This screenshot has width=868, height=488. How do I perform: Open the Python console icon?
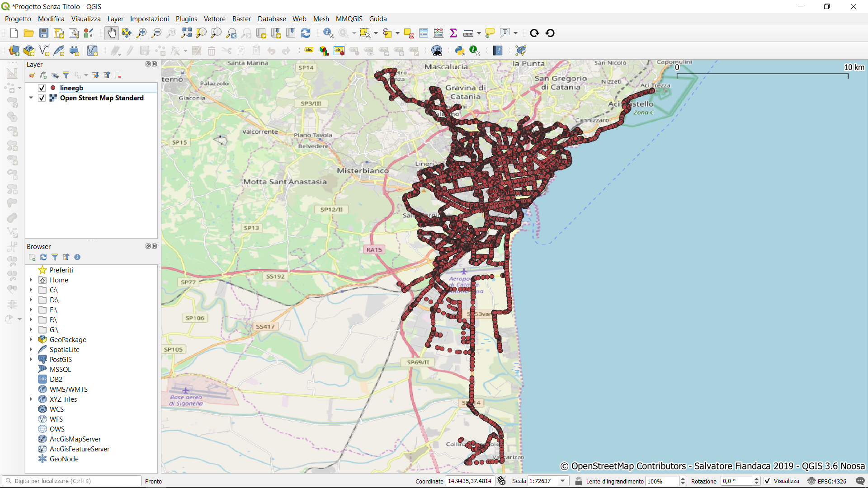point(460,51)
